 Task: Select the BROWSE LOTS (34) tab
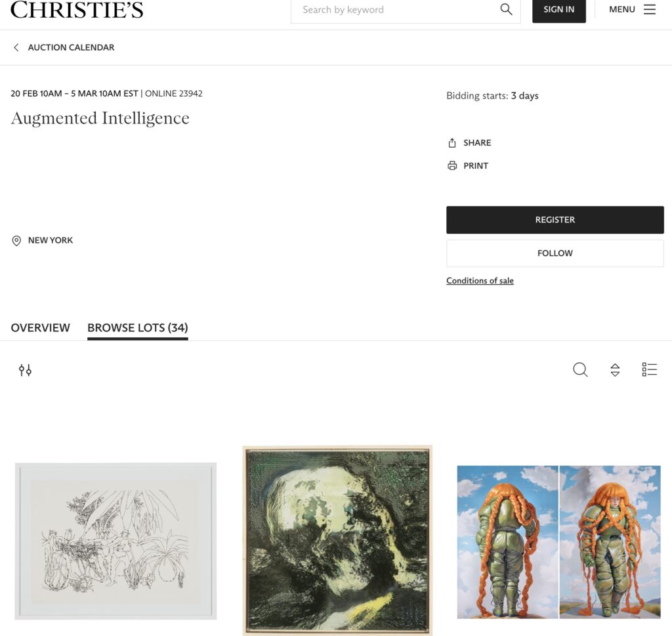[138, 328]
